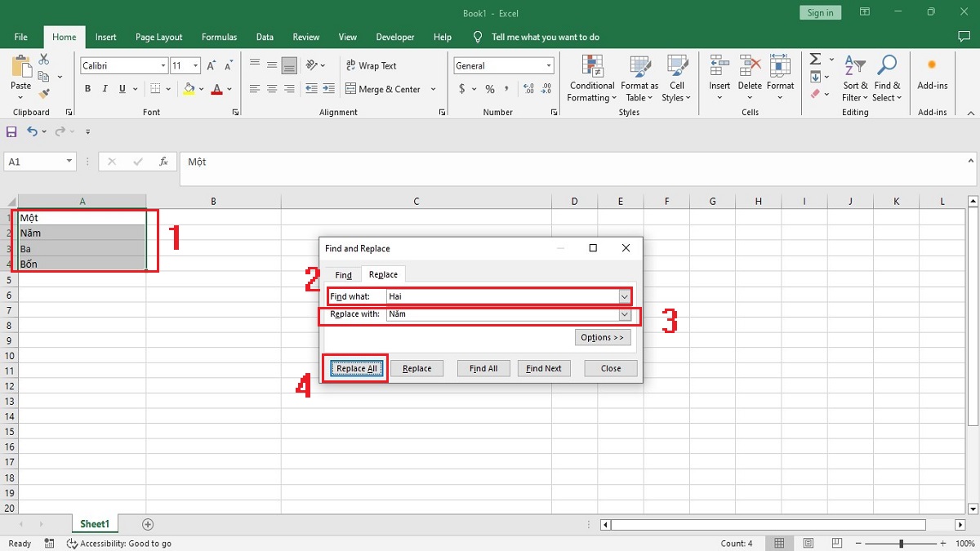
Task: Click the Cut scissors icon
Action: [44, 60]
